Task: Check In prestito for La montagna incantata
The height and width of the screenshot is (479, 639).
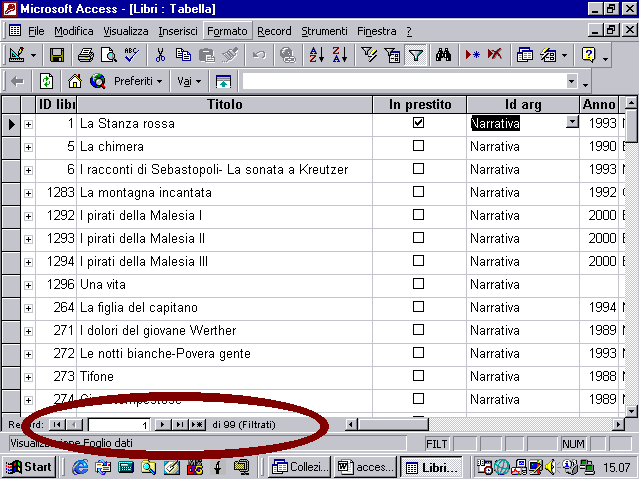Action: click(x=418, y=192)
